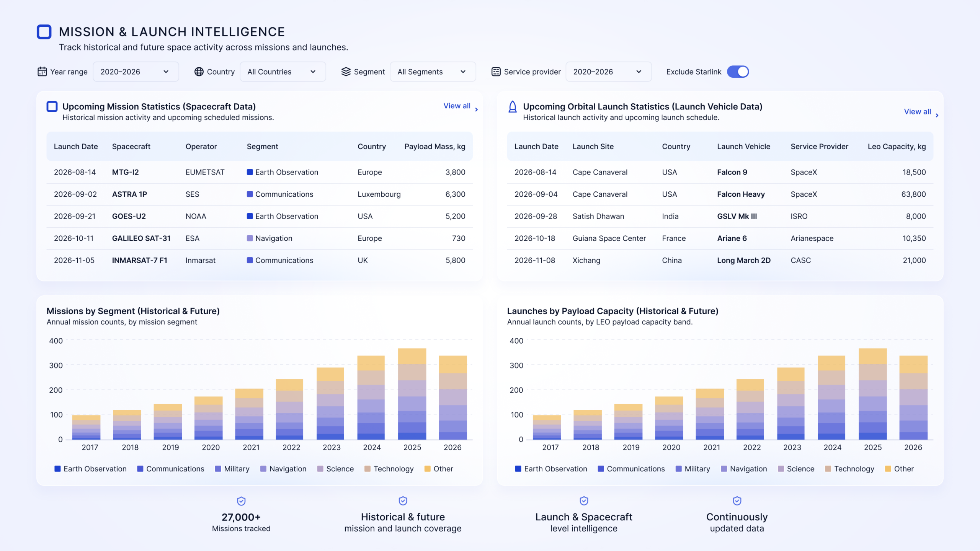
Task: Sort by Leo Capacity, kg column header
Action: pos(897,147)
